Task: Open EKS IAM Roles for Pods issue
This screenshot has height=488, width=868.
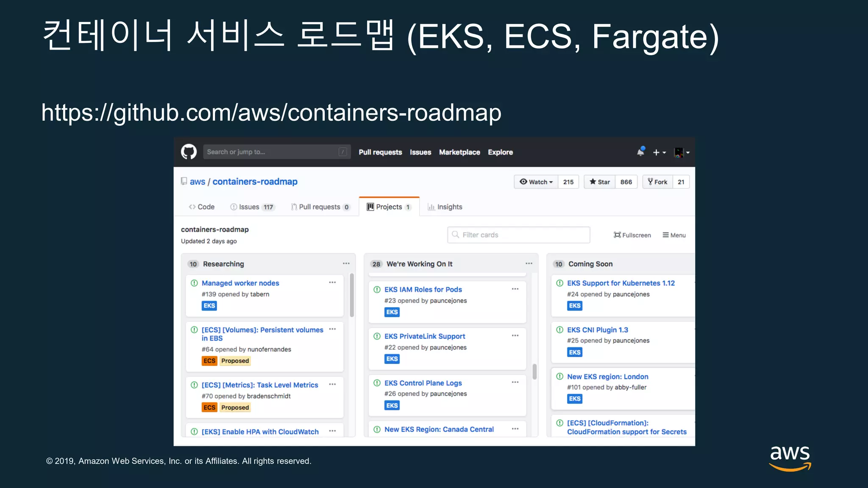Action: (x=423, y=289)
